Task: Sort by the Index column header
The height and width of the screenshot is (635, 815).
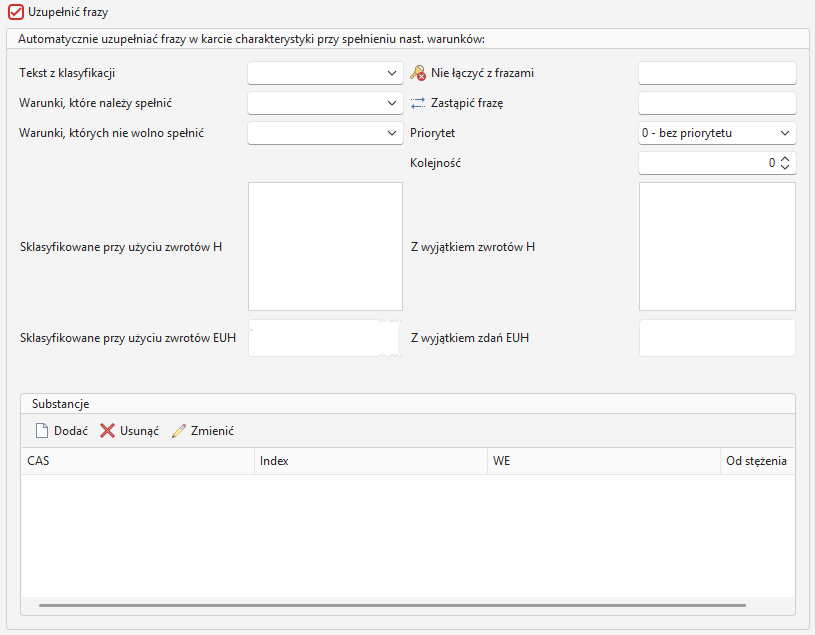Action: (x=371, y=461)
